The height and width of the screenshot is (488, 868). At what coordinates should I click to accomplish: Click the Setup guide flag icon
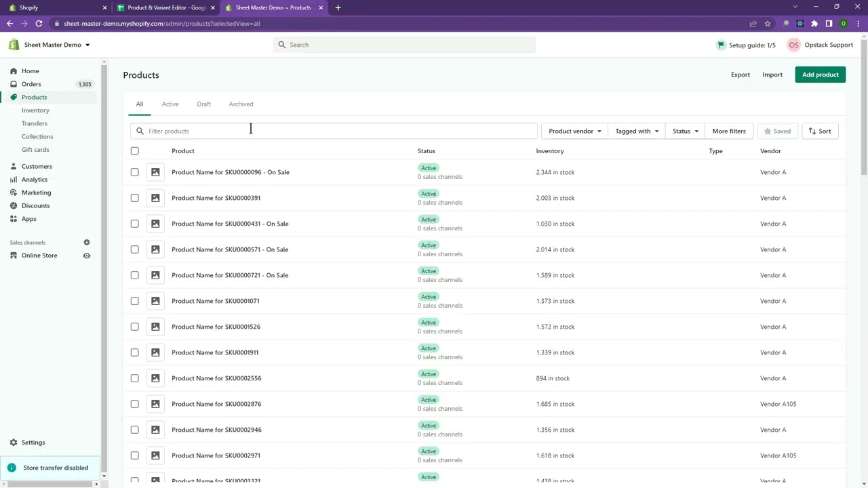(x=721, y=45)
